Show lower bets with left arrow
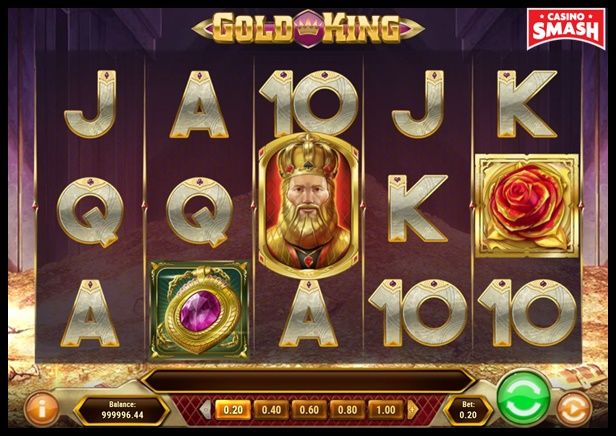This screenshot has height=436, width=616. 205,410
